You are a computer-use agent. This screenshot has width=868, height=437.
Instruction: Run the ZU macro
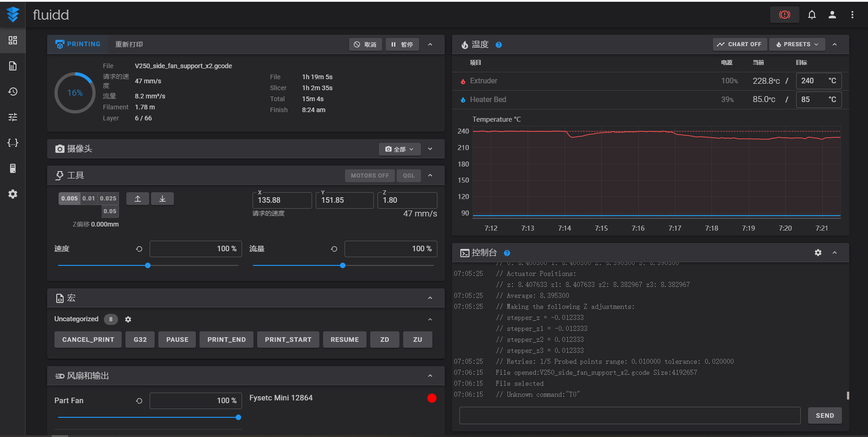(418, 340)
